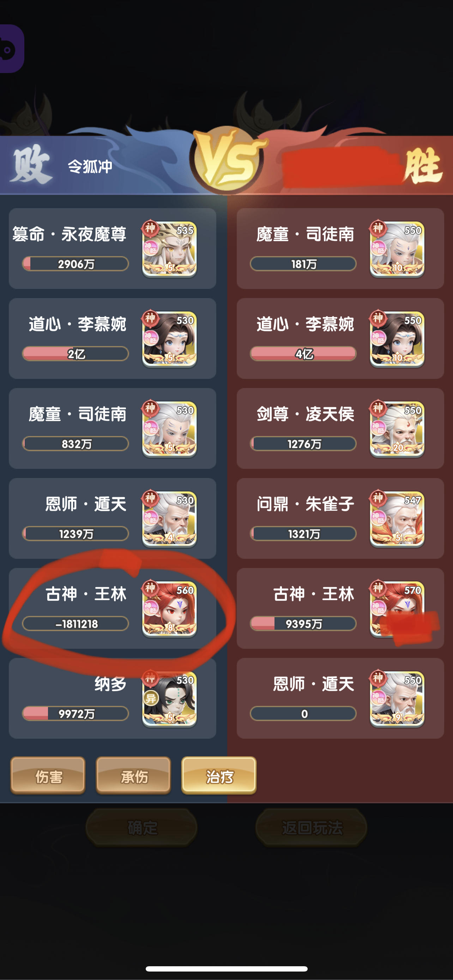
Task: Tap the 纳多 hero portrait
Action: tap(169, 699)
